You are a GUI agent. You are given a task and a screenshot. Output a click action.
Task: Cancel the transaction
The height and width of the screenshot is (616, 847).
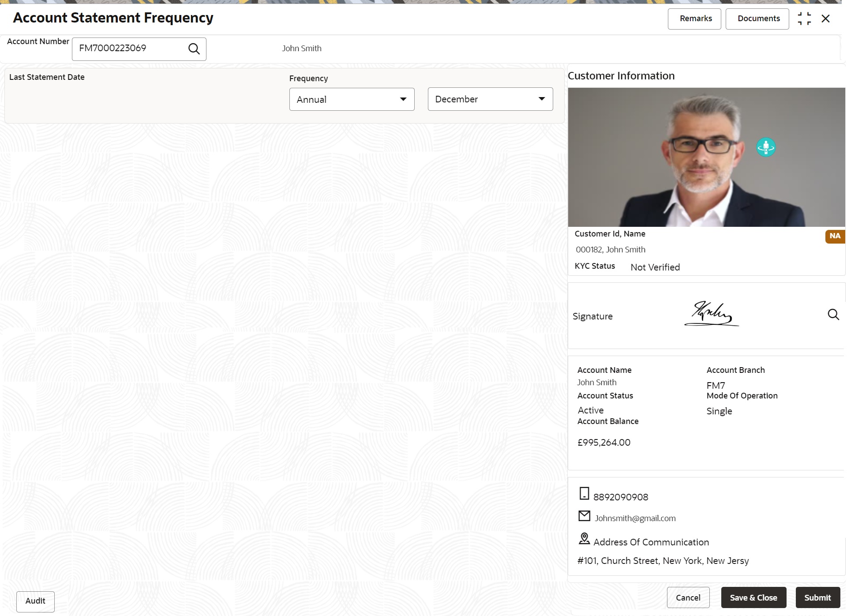coord(688,597)
